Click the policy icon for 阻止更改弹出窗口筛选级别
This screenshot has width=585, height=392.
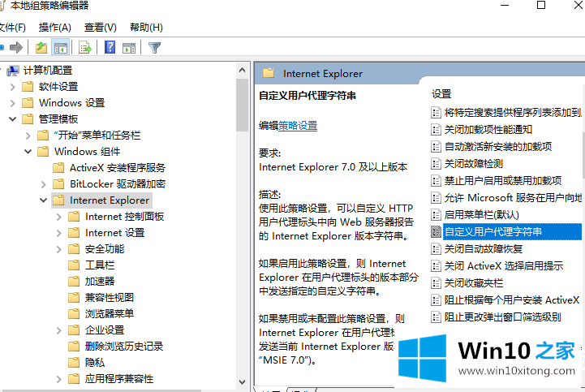[x=436, y=317]
